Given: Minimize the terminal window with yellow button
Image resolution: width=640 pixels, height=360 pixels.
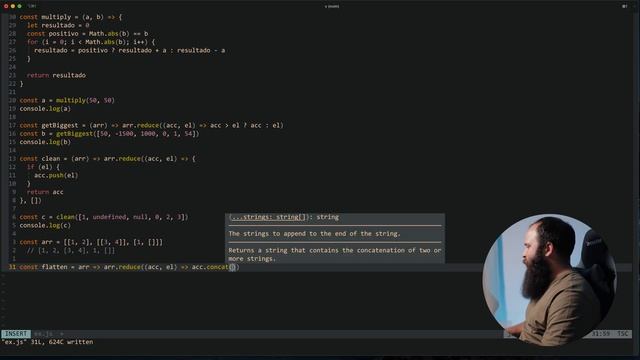Looking at the screenshot, I should [13, 6].
